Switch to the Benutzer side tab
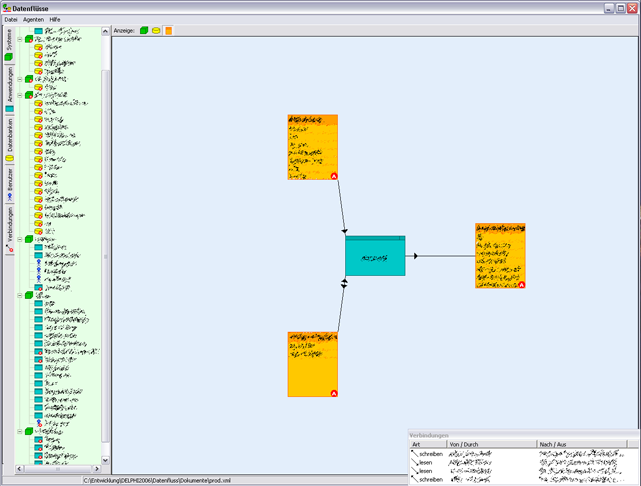 point(9,184)
